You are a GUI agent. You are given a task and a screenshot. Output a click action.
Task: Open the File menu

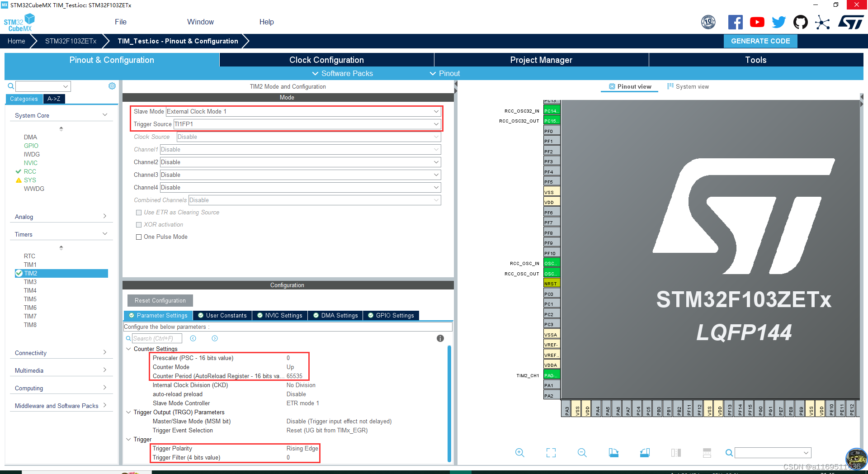pyautogui.click(x=121, y=22)
